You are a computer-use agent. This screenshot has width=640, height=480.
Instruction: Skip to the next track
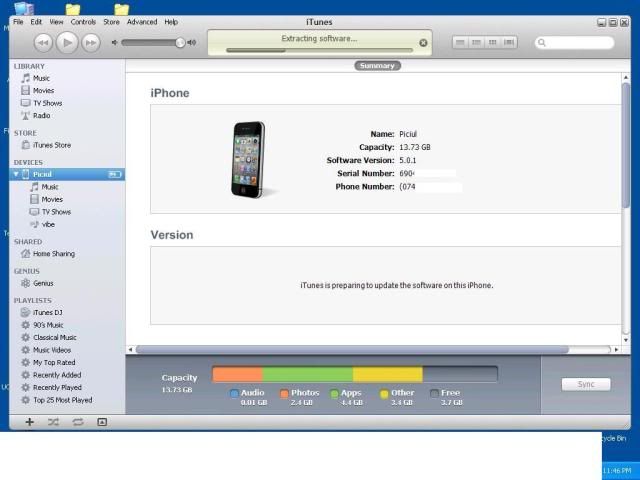click(x=91, y=42)
